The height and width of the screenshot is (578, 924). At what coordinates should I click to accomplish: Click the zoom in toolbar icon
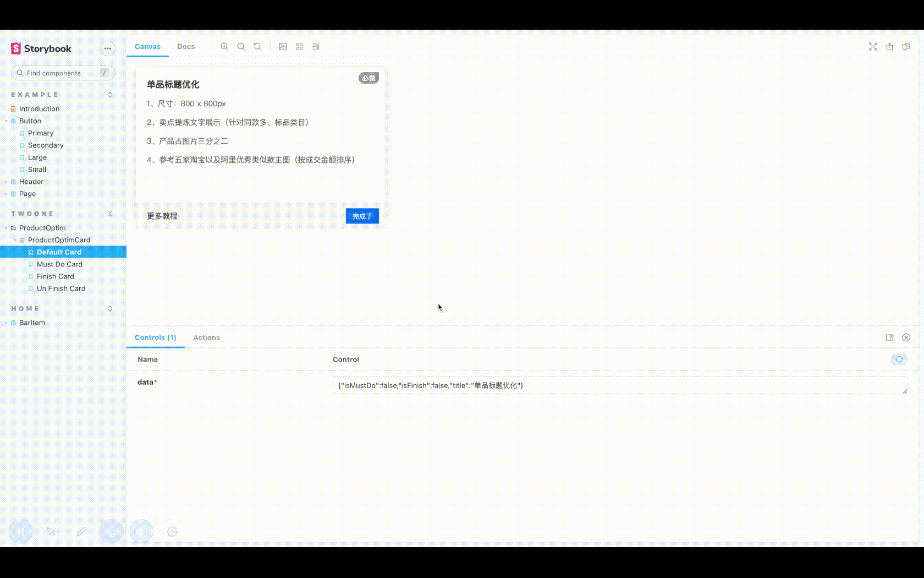[224, 47]
